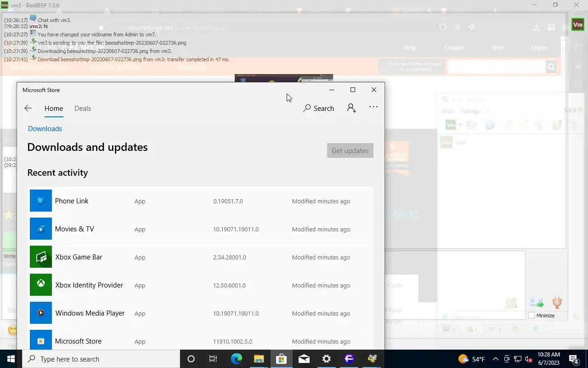Launch Microsoft Edge from the taskbar
This screenshot has height=368, width=588.
[236, 359]
